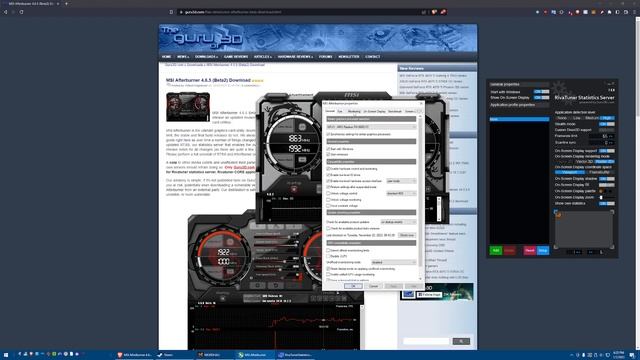The image size is (640, 360).
Task: Click the Brave shields lion icon
Action: pyautogui.click(x=434, y=12)
